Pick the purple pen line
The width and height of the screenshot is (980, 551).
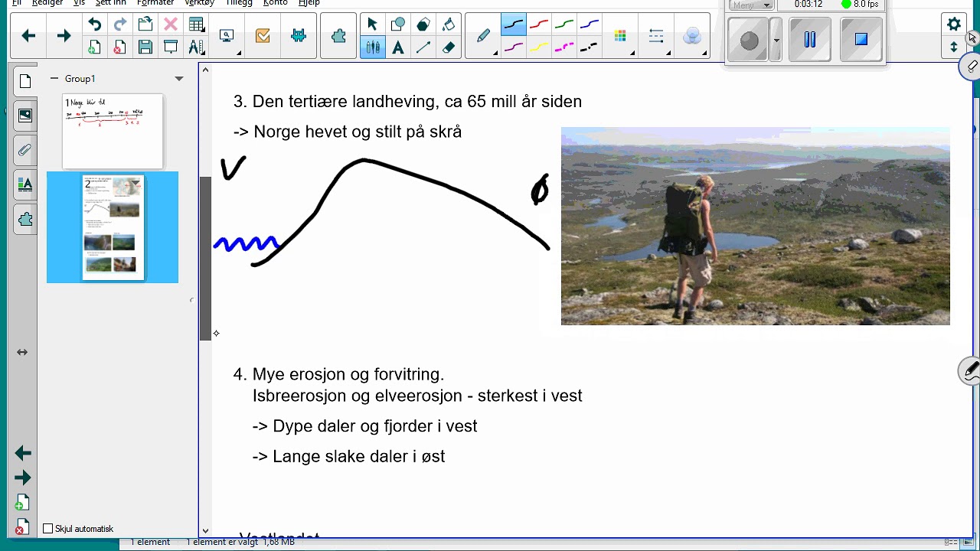click(x=514, y=47)
